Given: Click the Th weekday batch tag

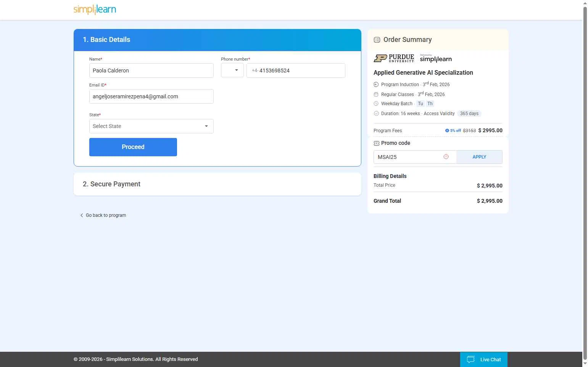Looking at the screenshot, I should [430, 104].
